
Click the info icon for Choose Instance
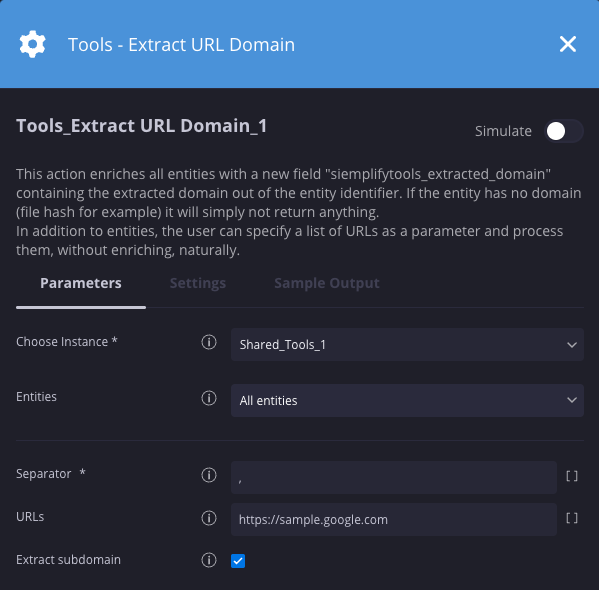(x=209, y=342)
